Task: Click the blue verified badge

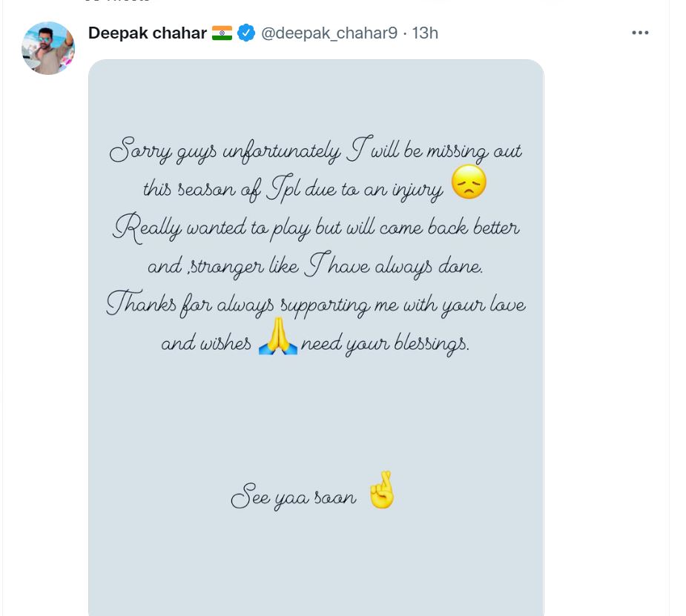Action: point(245,33)
